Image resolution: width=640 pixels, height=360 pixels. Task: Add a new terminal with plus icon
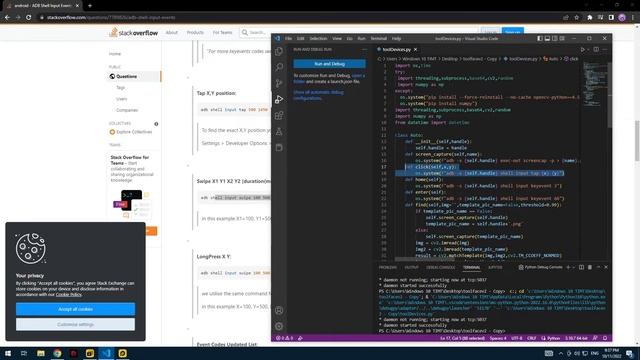pyautogui.click(x=568, y=267)
